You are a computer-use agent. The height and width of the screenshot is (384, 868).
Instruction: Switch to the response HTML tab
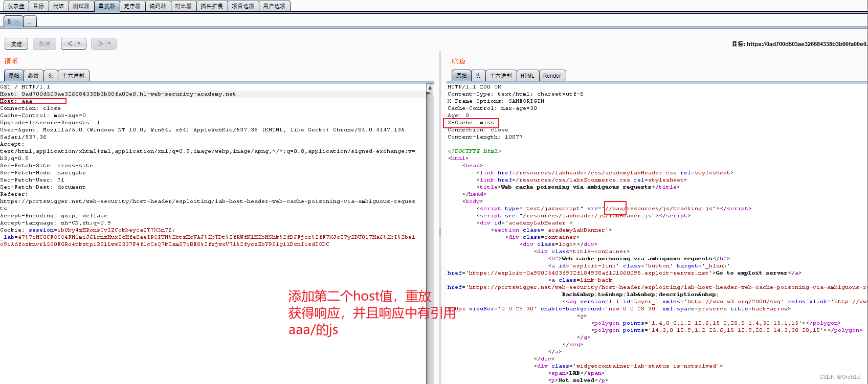(x=527, y=76)
